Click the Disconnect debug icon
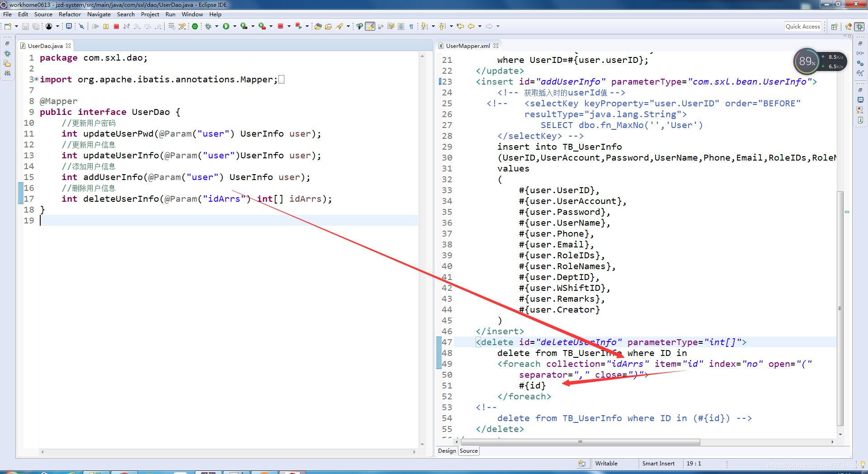The height and width of the screenshot is (474, 868). pos(127,26)
